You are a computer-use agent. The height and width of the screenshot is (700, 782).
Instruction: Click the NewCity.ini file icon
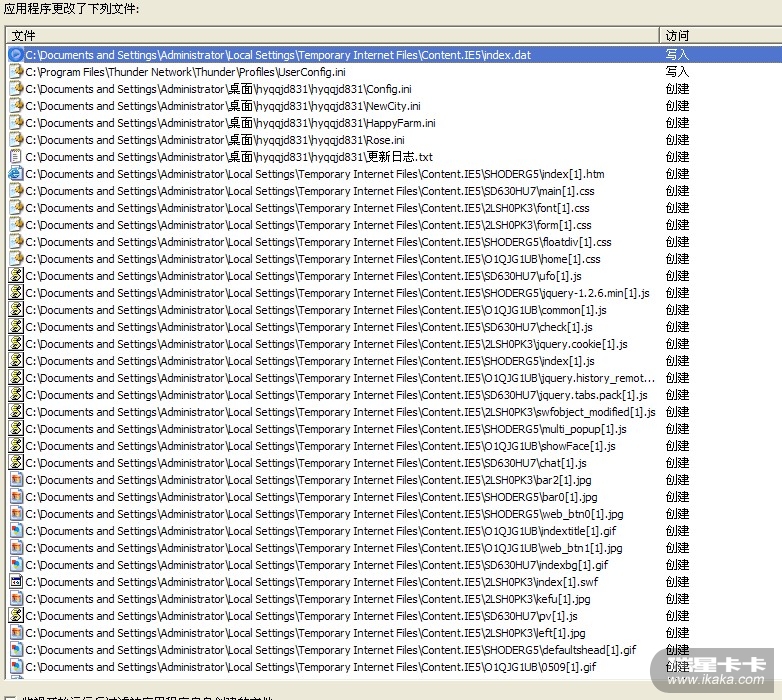pos(16,106)
